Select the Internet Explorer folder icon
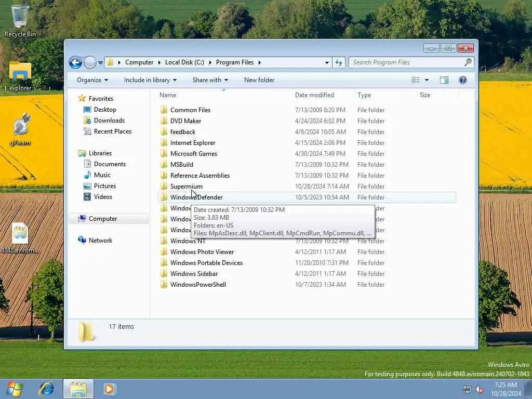The width and height of the screenshot is (532, 399). 164,143
